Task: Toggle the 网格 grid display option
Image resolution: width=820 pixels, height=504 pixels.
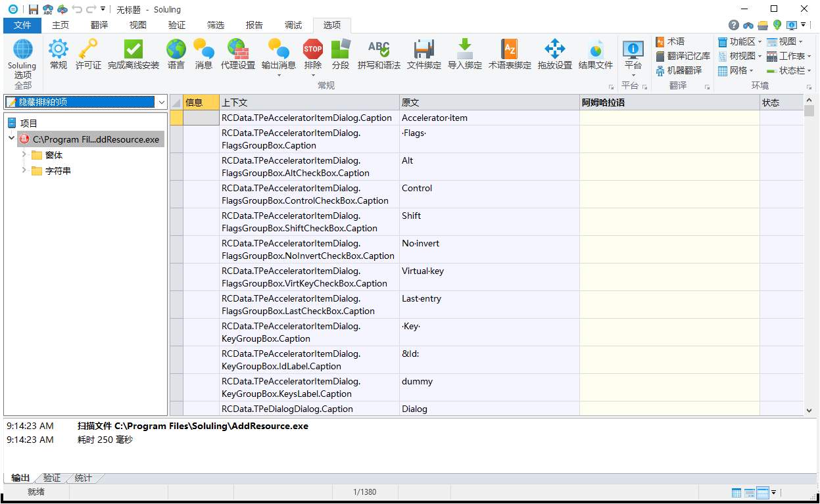Action: [x=735, y=70]
